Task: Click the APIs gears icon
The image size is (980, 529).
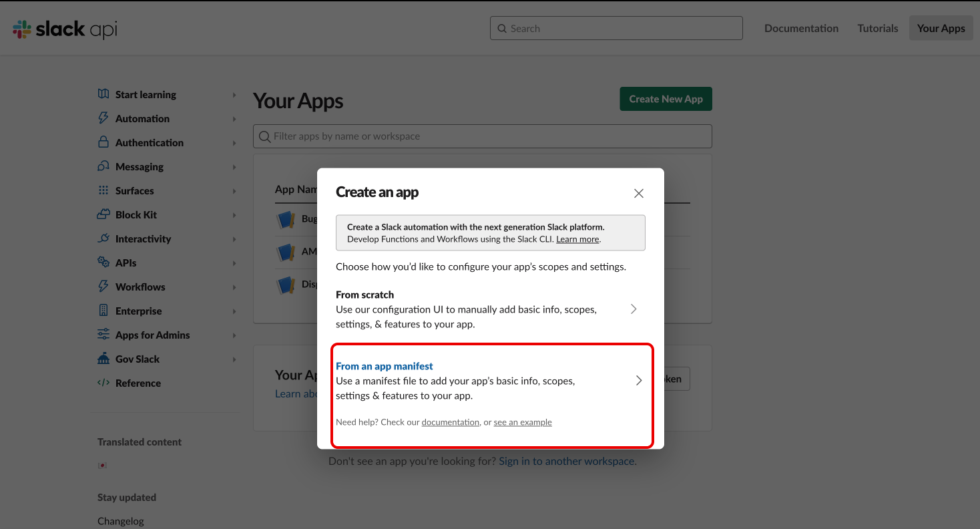Action: coord(103,262)
